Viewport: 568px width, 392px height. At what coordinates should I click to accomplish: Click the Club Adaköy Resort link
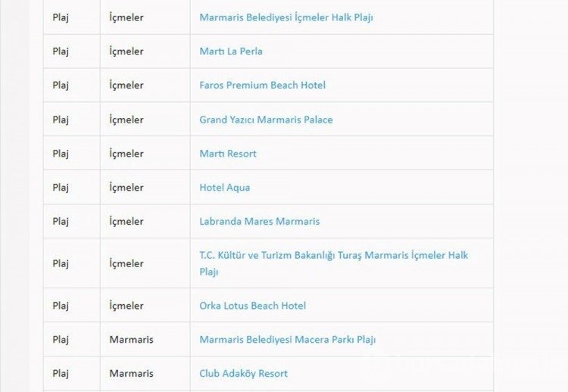coord(243,373)
